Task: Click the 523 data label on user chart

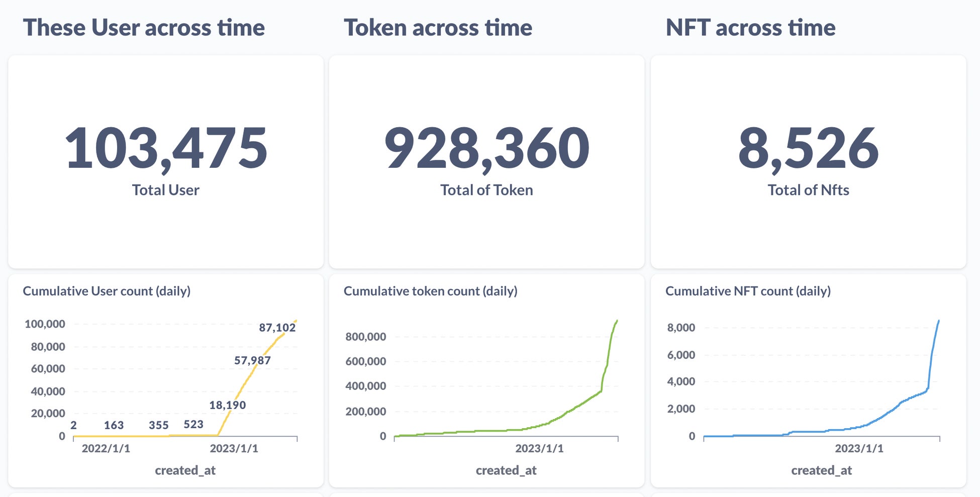Action: (x=193, y=425)
